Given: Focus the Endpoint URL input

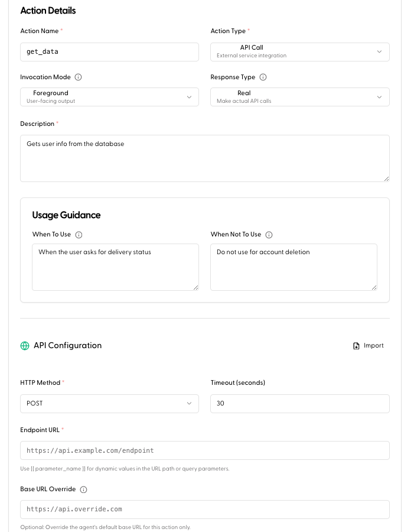Looking at the screenshot, I should (x=204, y=450).
